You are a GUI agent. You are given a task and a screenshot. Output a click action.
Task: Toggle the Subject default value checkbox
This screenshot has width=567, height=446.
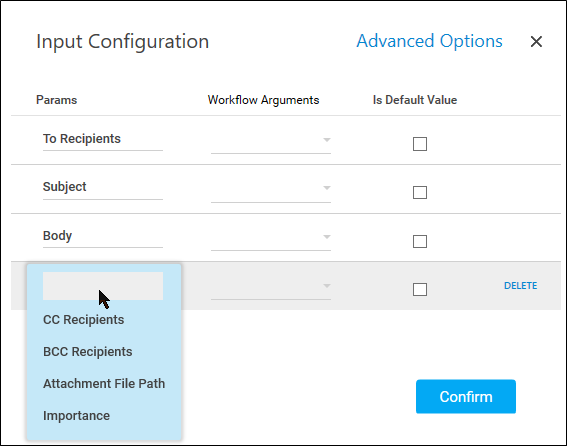point(420,192)
